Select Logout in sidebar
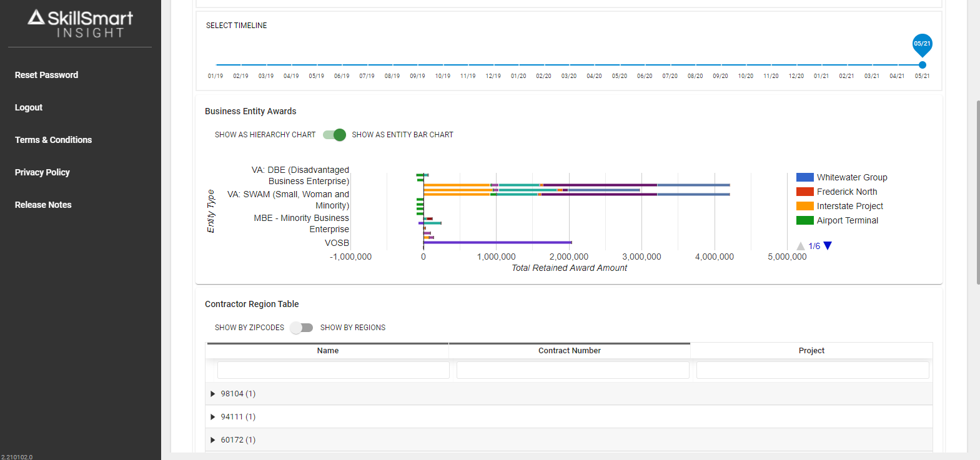This screenshot has height=460, width=980. click(29, 107)
